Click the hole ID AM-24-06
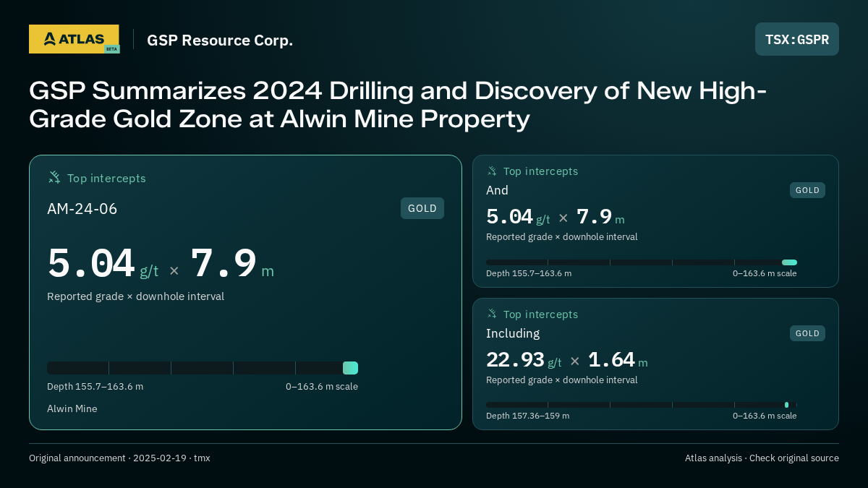868x488 pixels. tap(82, 209)
